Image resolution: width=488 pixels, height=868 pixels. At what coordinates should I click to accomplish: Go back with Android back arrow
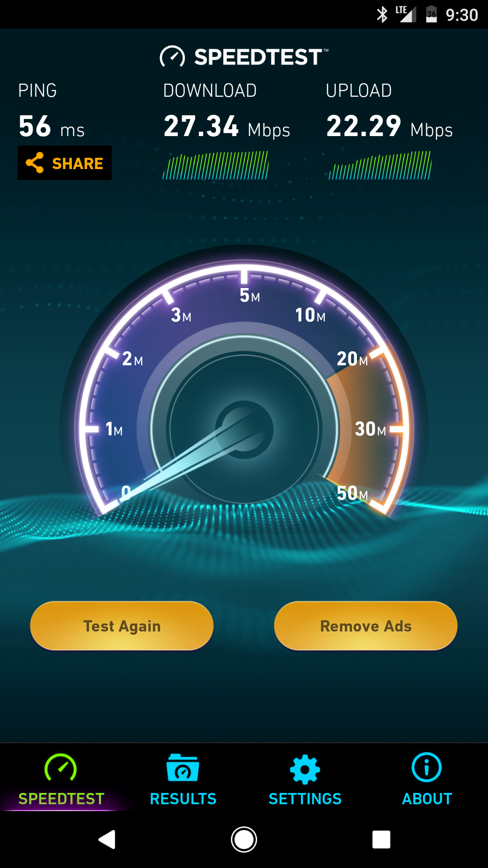(107, 840)
